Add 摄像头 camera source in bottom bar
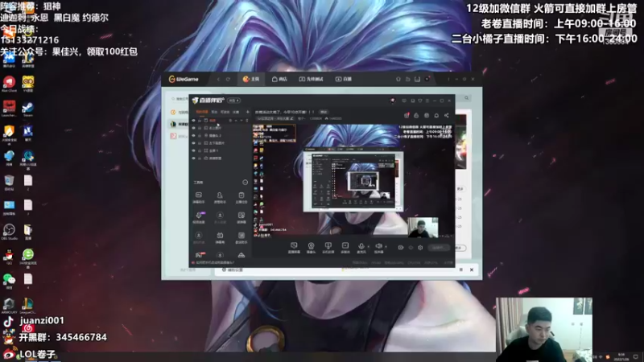 point(311,248)
